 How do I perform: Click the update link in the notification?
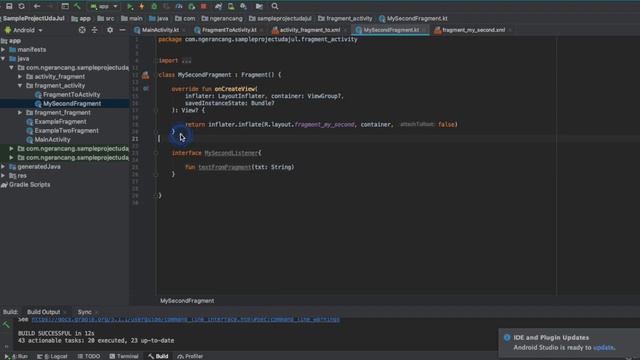pos(603,347)
